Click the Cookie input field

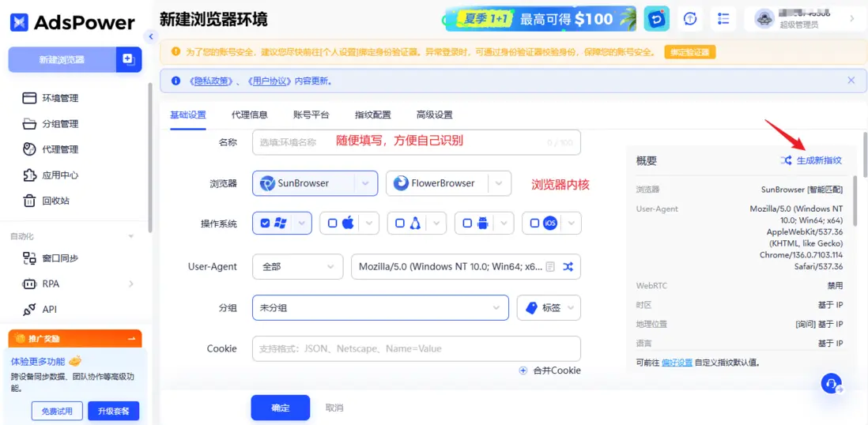[x=417, y=348]
